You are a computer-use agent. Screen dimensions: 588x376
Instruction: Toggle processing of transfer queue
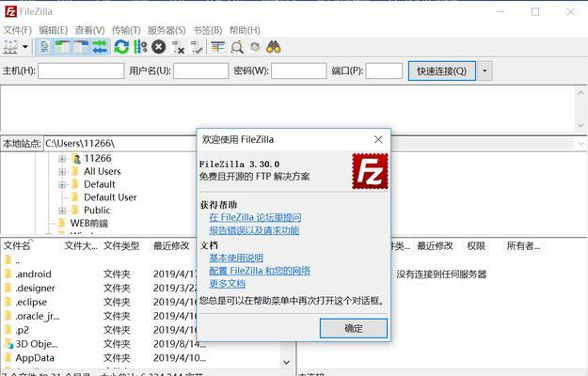pyautogui.click(x=140, y=47)
